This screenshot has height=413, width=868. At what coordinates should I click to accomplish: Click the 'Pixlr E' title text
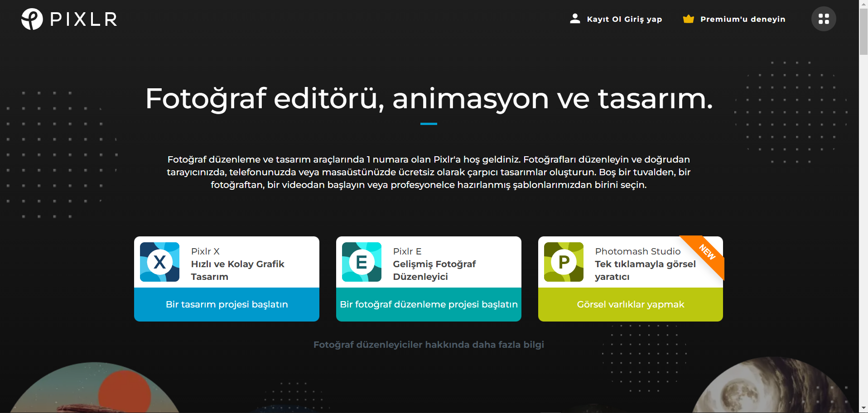pyautogui.click(x=407, y=251)
